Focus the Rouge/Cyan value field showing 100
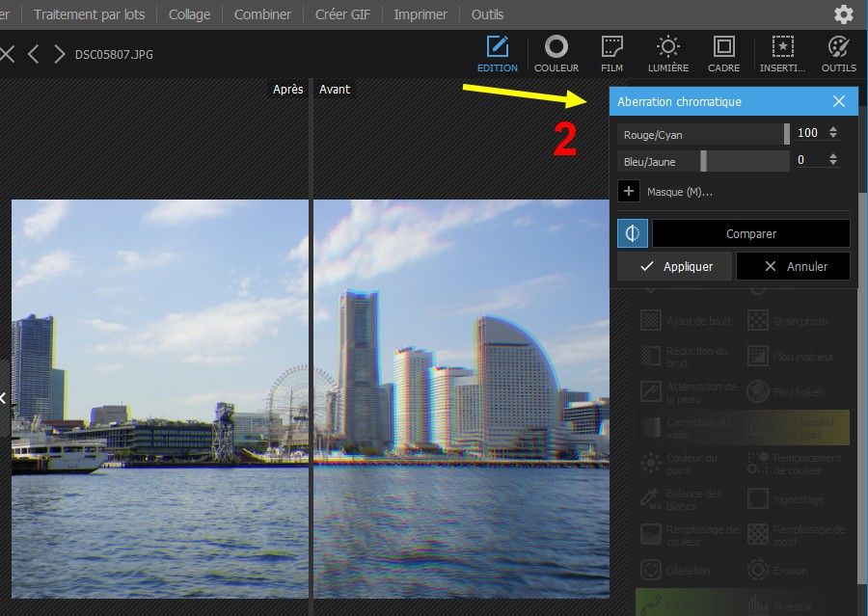Viewport: 868px width, 616px height. pyautogui.click(x=809, y=133)
